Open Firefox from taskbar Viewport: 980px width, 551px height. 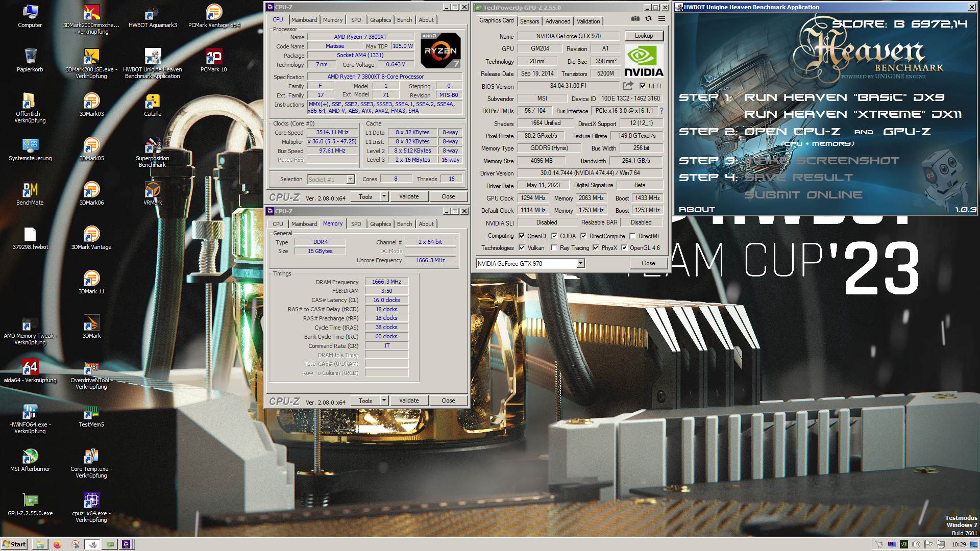point(57,544)
